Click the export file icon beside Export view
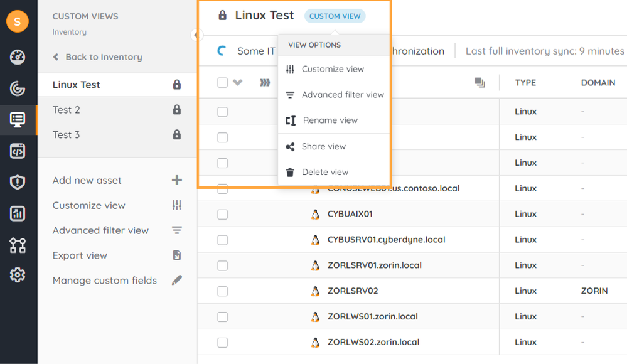This screenshot has height=364, width=627. click(x=176, y=255)
